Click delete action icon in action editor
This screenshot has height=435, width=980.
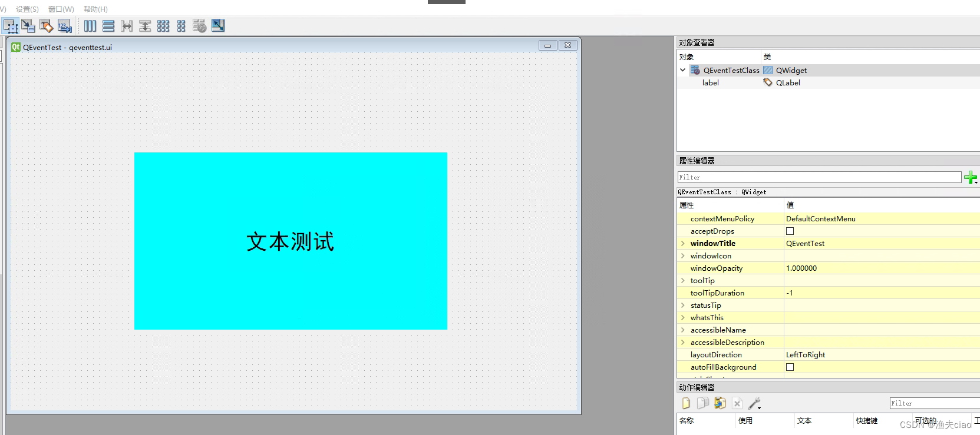click(x=737, y=403)
